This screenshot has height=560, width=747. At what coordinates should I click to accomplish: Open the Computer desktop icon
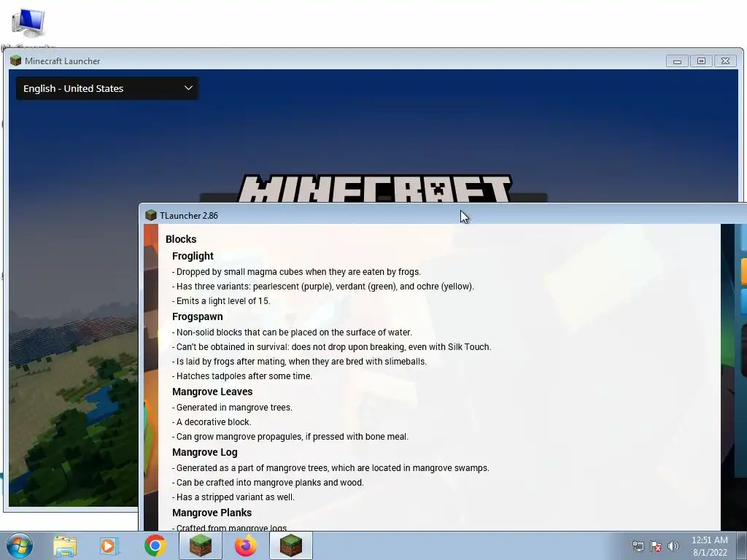click(28, 23)
